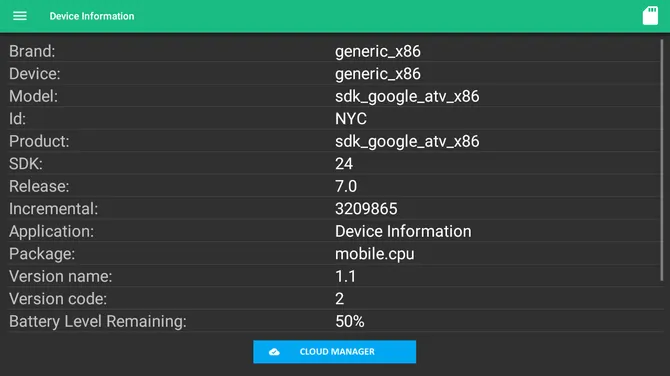Screen dimensions: 670x376
Task: Select the SDK value 24
Action: coord(344,164)
